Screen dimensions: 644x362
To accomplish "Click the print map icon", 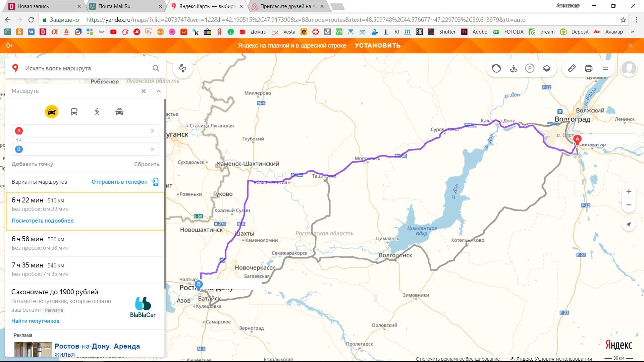I will pos(589,68).
